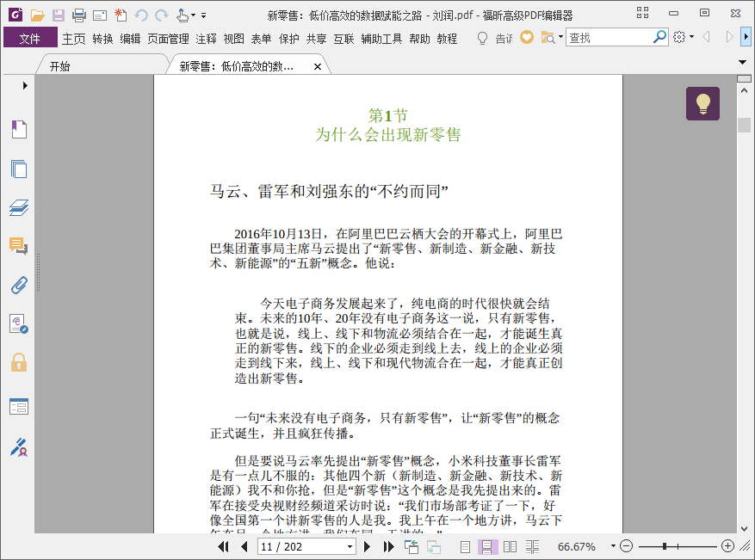
Task: Open the digital certificate pen panel icon
Action: pyautogui.click(x=19, y=447)
